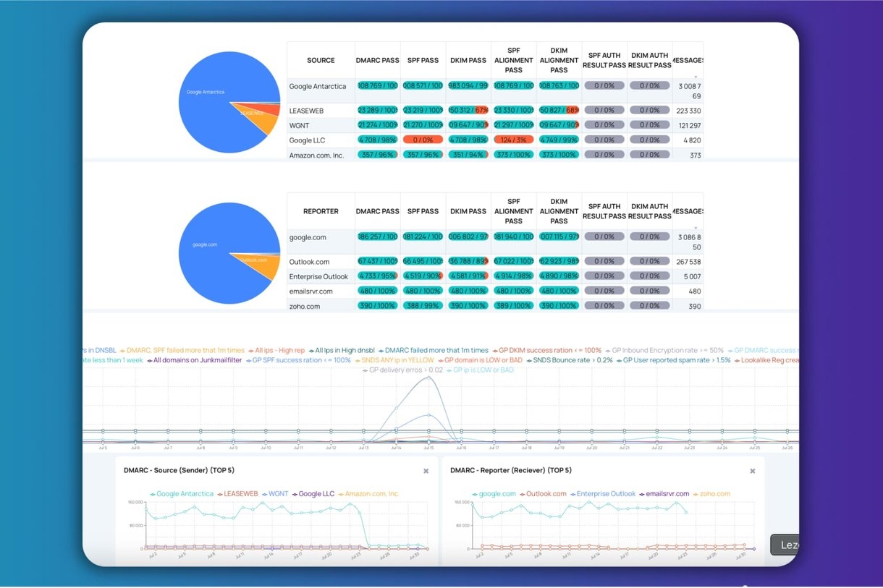This screenshot has height=588, width=883.
Task: Click the Outlook.com message count 267 538
Action: 688,262
